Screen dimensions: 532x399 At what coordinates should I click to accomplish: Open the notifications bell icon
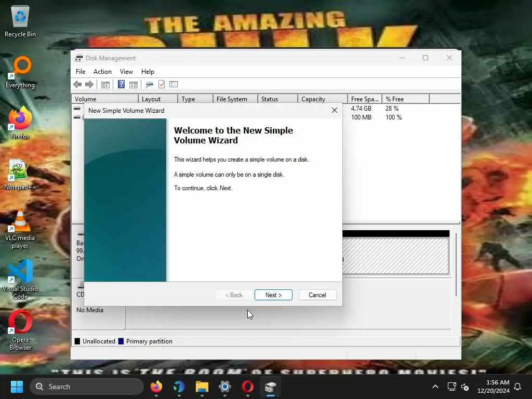click(517, 387)
